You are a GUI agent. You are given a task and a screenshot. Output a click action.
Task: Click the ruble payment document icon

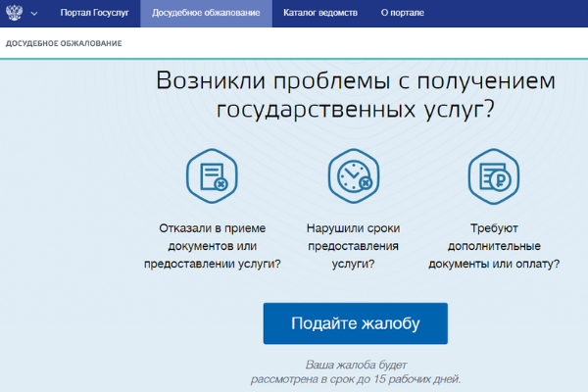[494, 176]
